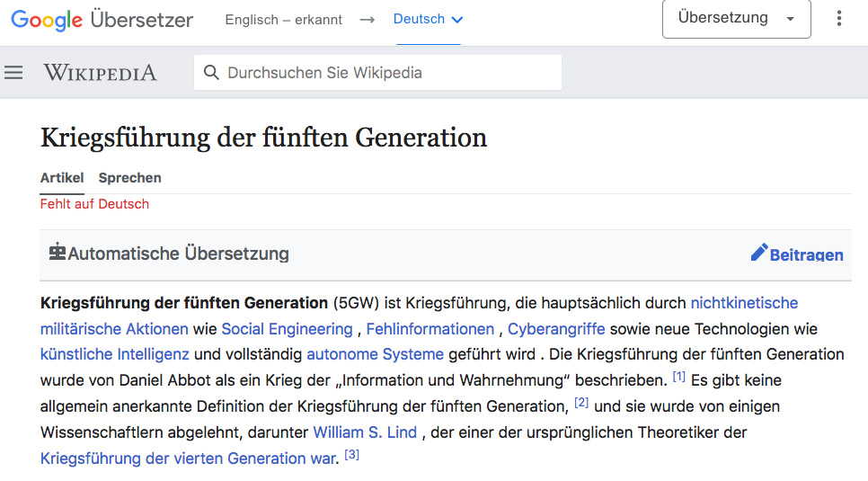Viewport: 868px width, 481px height.
Task: Click the robot automatic translation icon
Action: tap(58, 253)
